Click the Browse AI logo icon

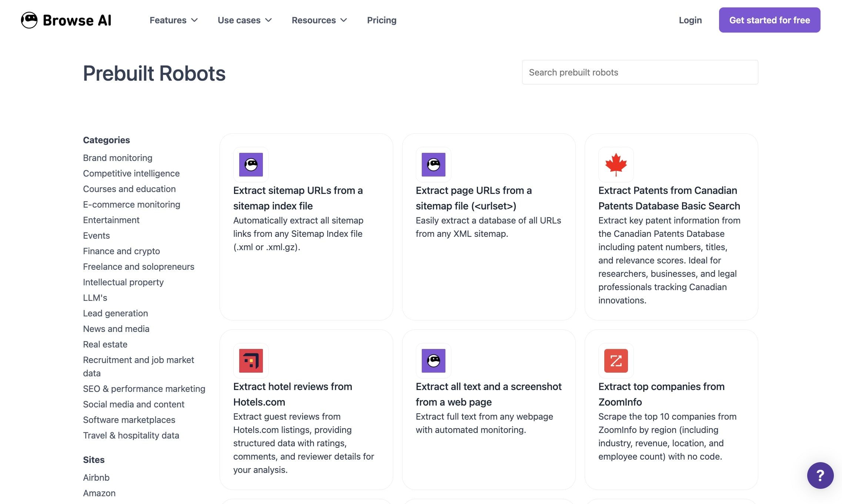29,20
